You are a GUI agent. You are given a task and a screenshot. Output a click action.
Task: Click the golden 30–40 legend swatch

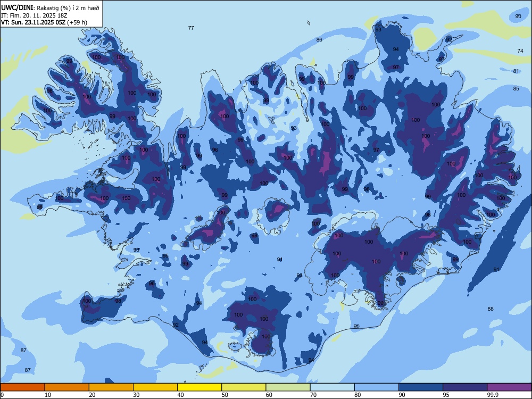(155, 387)
